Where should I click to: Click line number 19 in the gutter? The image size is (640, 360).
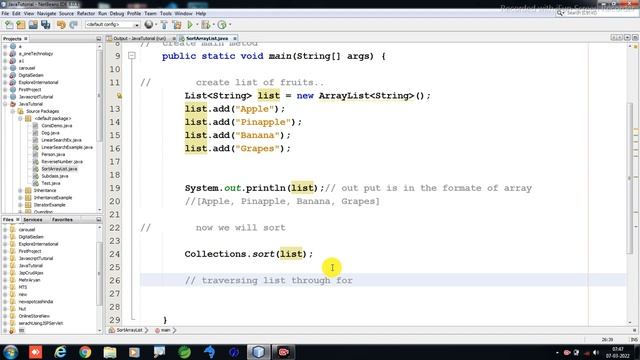pos(115,188)
